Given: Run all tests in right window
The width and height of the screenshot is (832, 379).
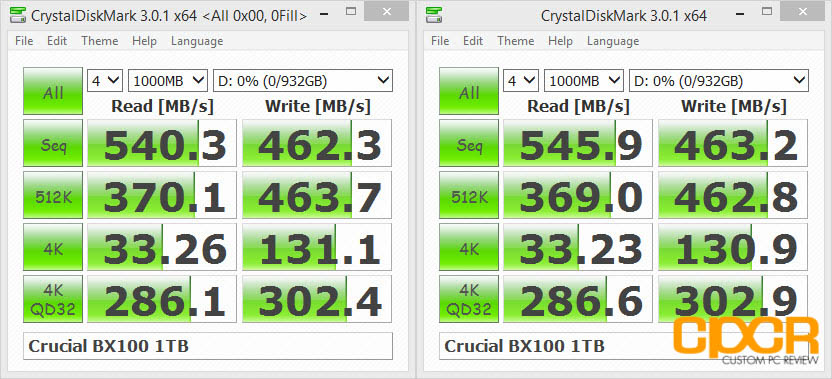Looking at the screenshot, I should click(x=469, y=91).
